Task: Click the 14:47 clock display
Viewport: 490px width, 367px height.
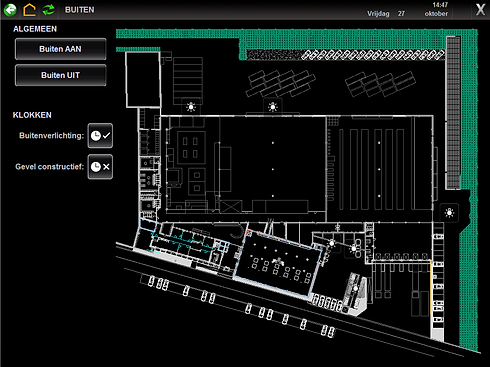Action: 440,5
